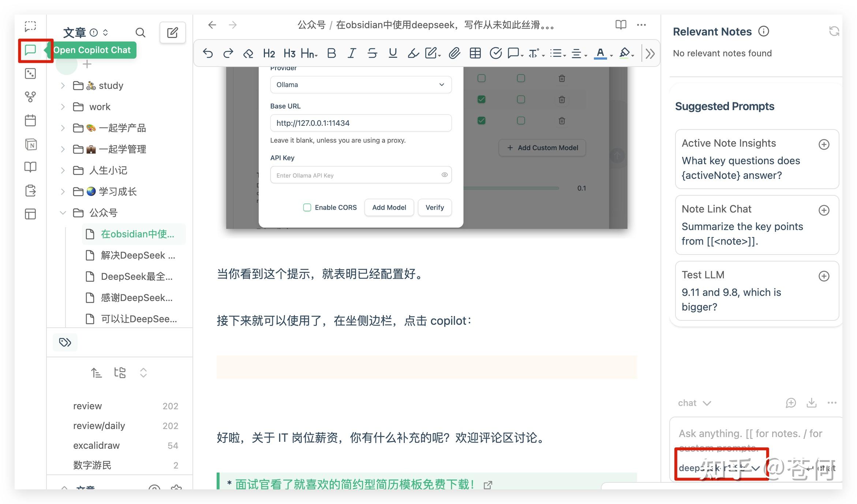Apply strikethrough formatting from toolbar

click(x=372, y=53)
